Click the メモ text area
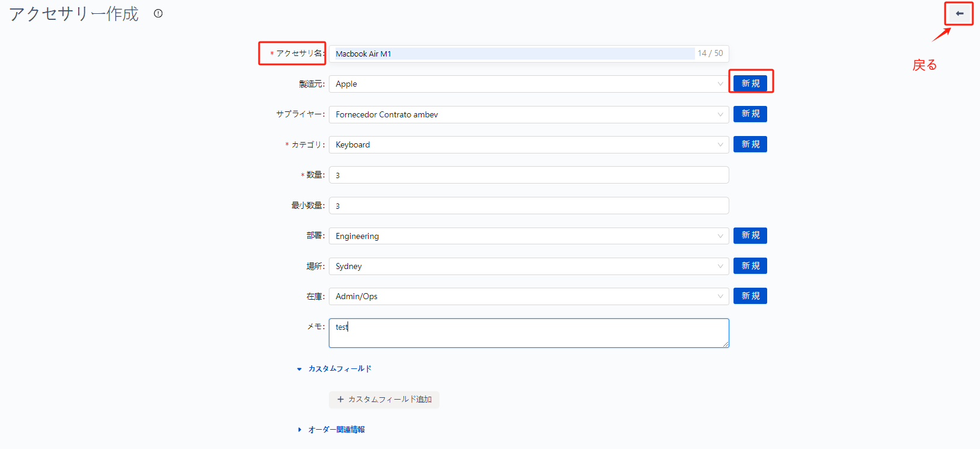This screenshot has width=980, height=449. (x=528, y=333)
